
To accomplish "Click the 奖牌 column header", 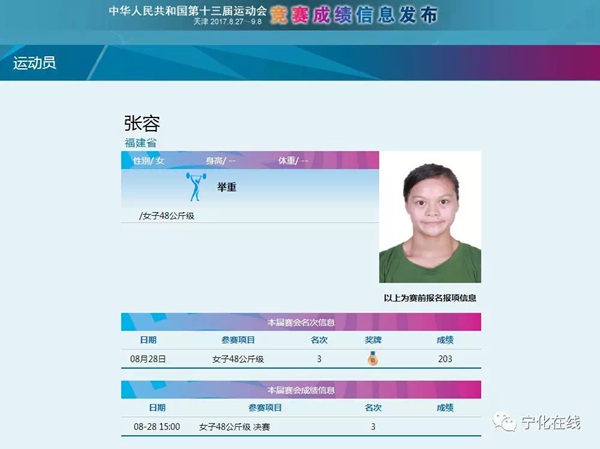I will [x=373, y=339].
